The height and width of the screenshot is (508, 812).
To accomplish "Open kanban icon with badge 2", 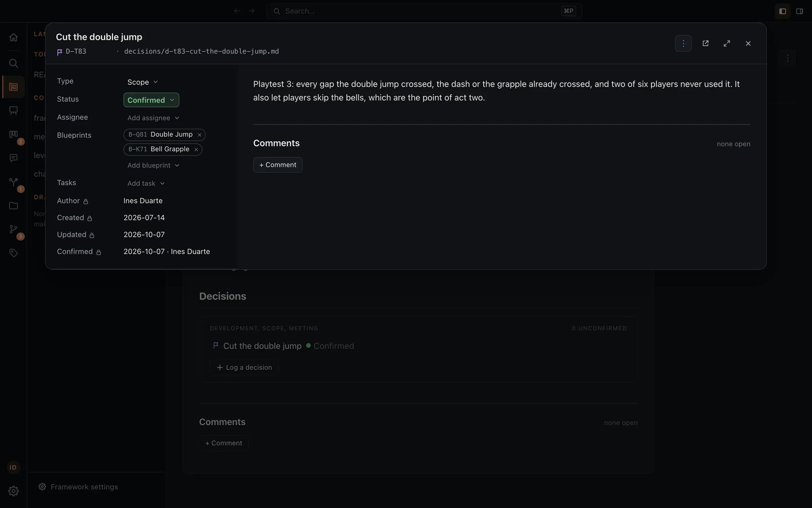I will [13, 134].
